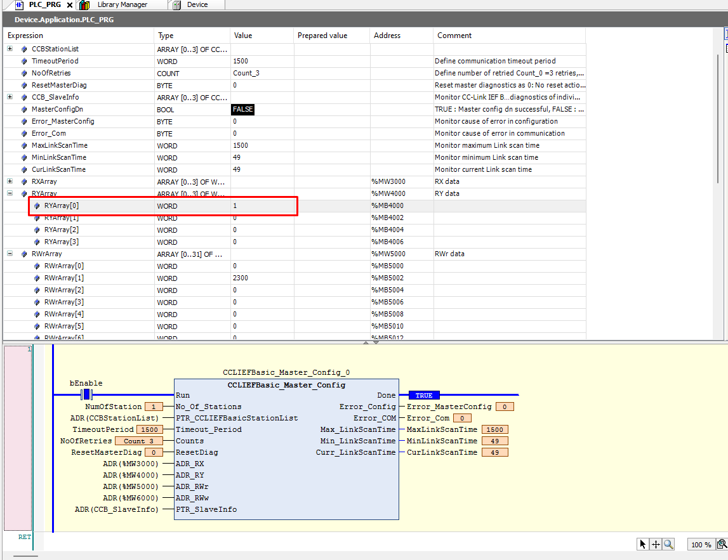The height and width of the screenshot is (560, 728).
Task: Select the RYArray[0] value cell 1
Action: coord(263,205)
